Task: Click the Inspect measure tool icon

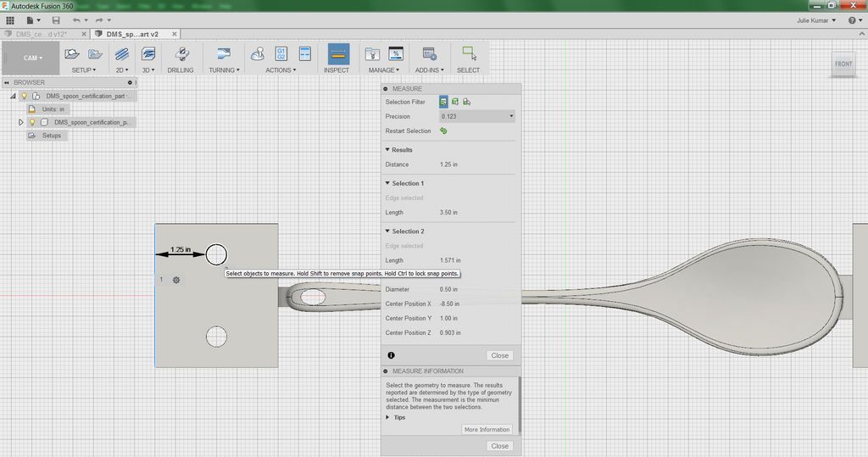Action: pos(337,54)
